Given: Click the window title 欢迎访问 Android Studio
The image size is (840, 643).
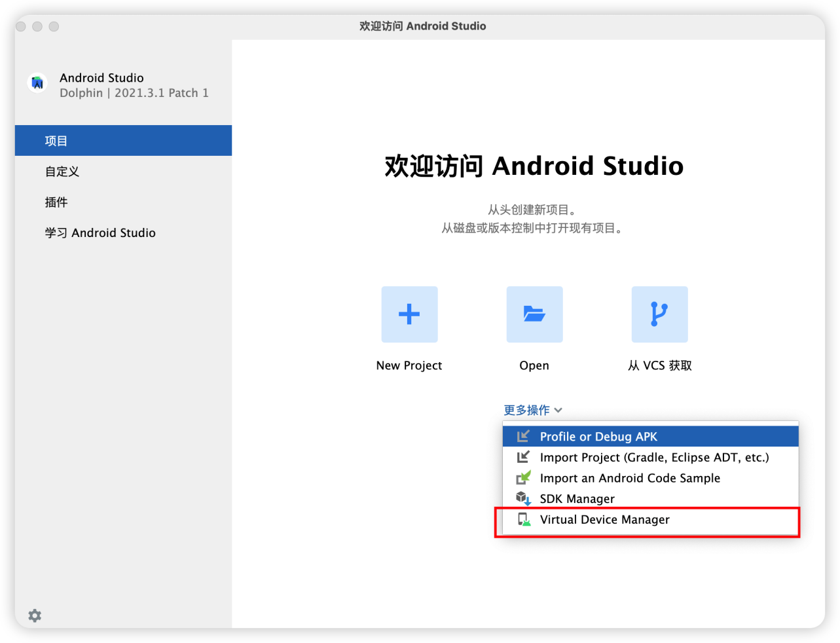Looking at the screenshot, I should point(423,26).
